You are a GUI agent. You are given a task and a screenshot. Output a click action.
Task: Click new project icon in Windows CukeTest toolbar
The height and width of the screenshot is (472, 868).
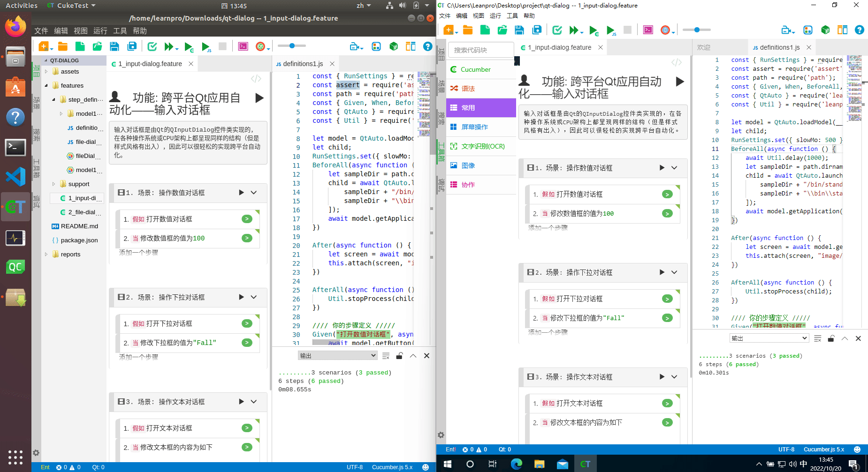(448, 30)
